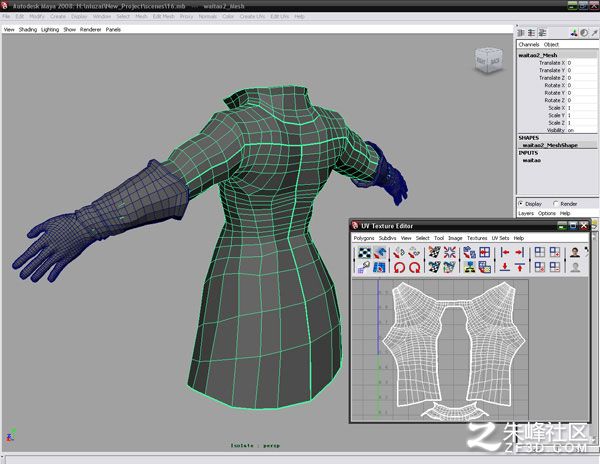Open the Textures menu in UV editor
The height and width of the screenshot is (464, 600).
(477, 238)
